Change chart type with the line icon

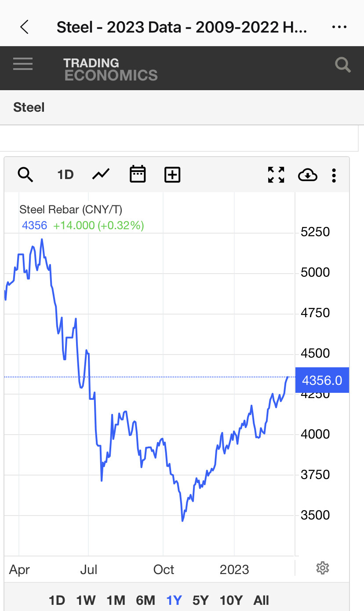(x=101, y=175)
